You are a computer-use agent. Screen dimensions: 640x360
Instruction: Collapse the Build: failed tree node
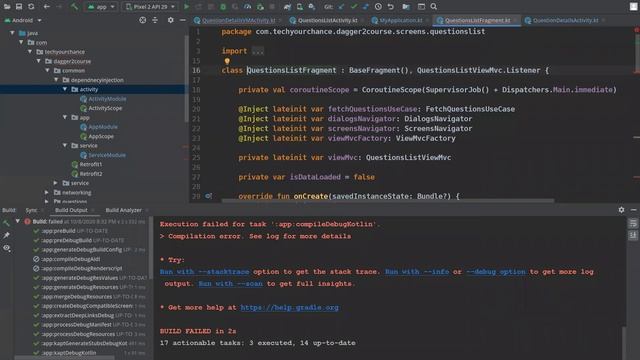(18, 221)
